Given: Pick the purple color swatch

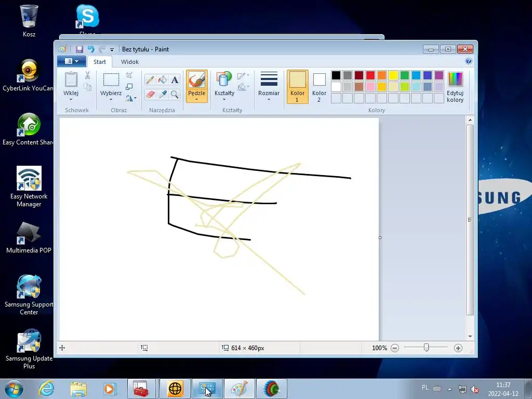Looking at the screenshot, I should click(438, 75).
